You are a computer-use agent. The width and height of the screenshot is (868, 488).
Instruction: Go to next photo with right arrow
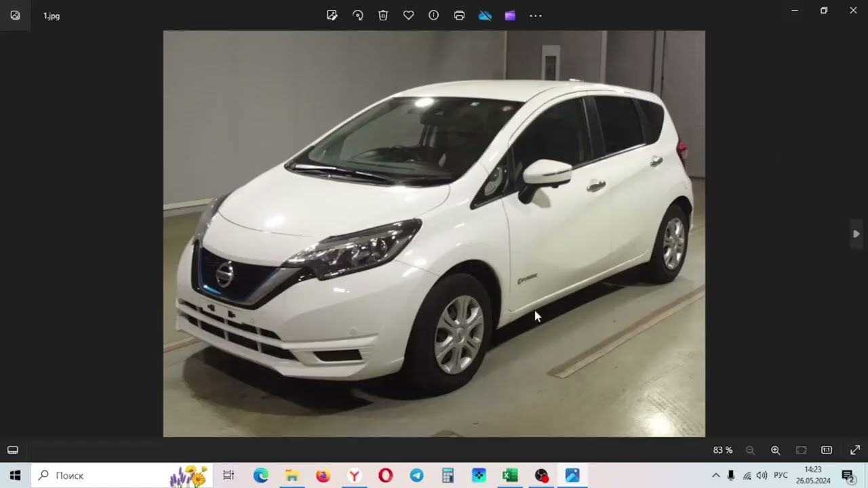click(856, 234)
